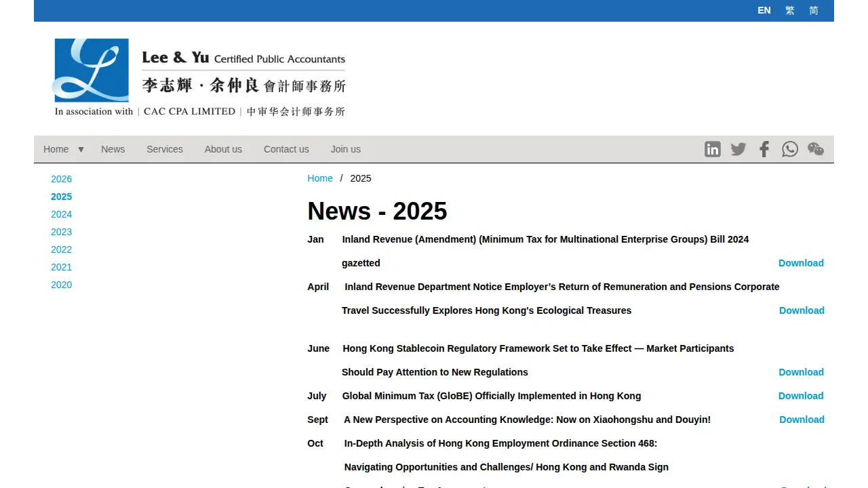868x488 pixels.
Task: Open the WeChat icon
Action: pyautogui.click(x=816, y=149)
